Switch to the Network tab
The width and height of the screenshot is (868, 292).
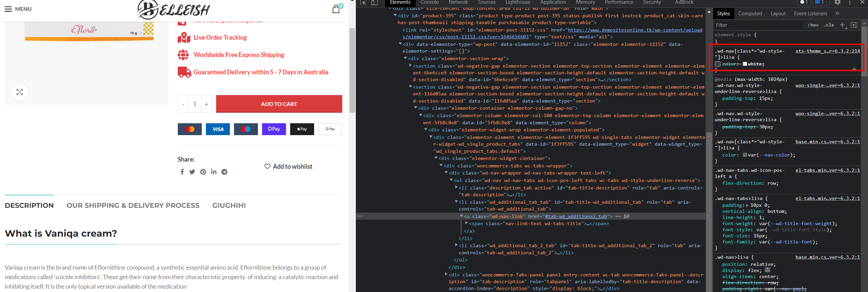[x=458, y=2]
